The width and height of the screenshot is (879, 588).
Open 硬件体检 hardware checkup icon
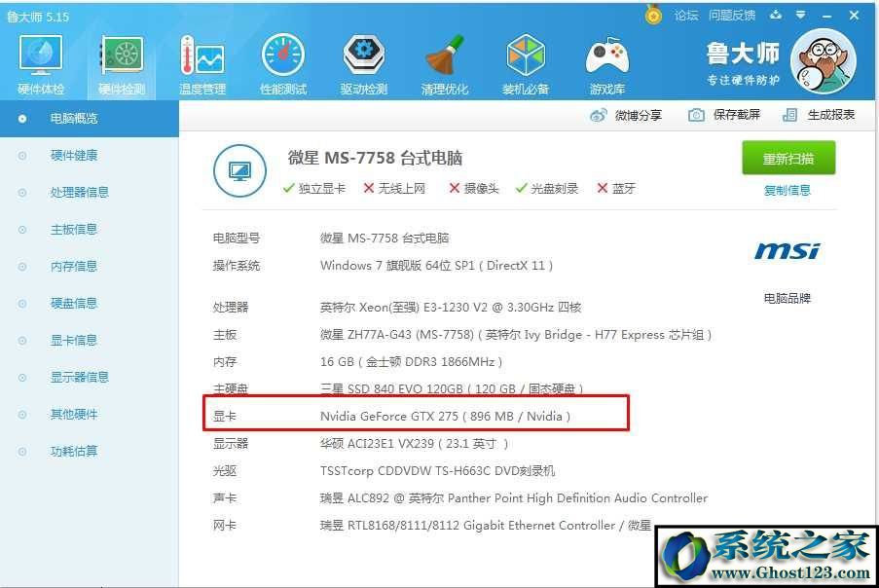[41, 64]
